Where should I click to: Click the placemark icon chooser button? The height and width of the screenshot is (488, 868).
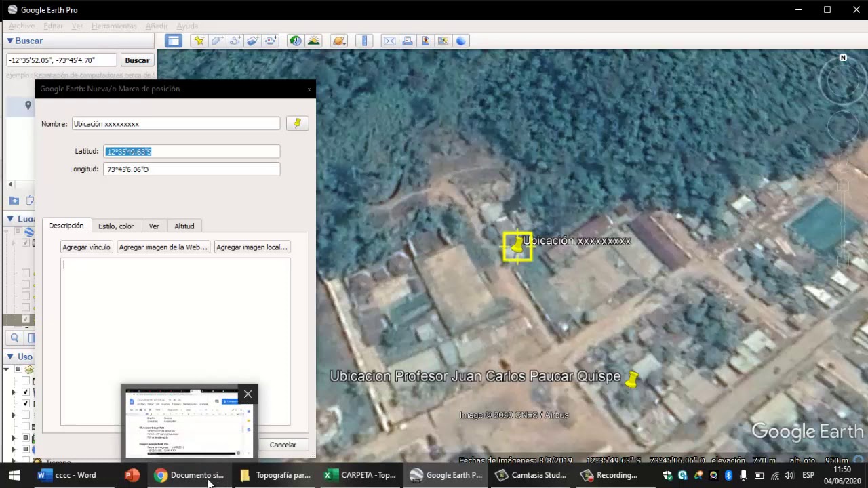point(297,123)
